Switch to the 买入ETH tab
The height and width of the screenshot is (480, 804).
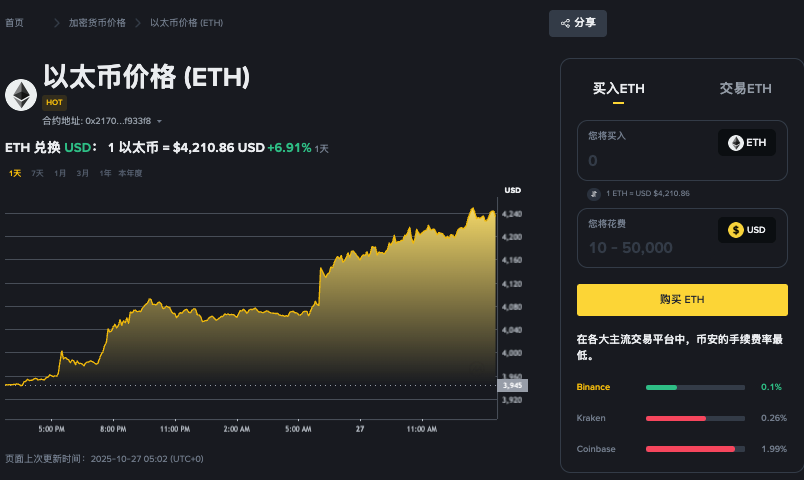618,88
